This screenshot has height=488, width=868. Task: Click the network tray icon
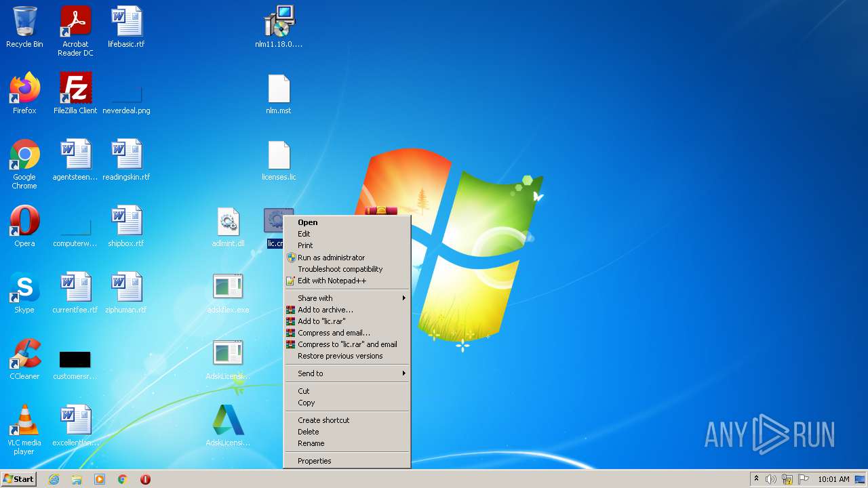point(787,479)
